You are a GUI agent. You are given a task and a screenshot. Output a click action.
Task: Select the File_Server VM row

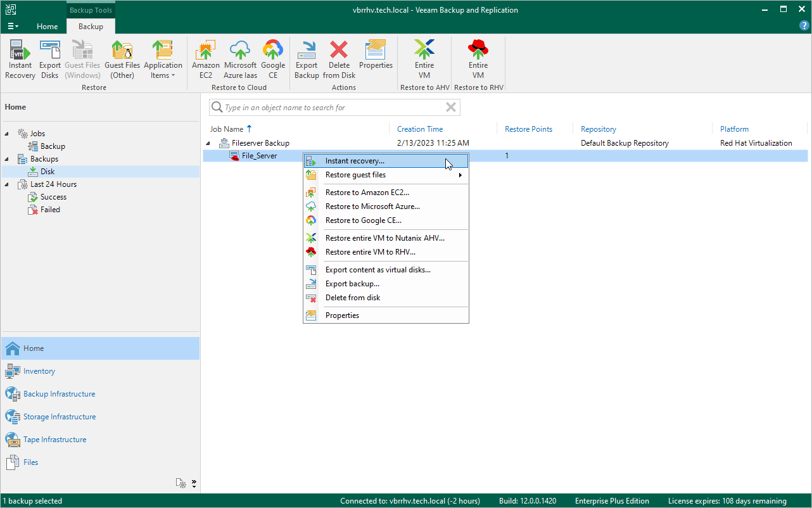(x=505, y=156)
